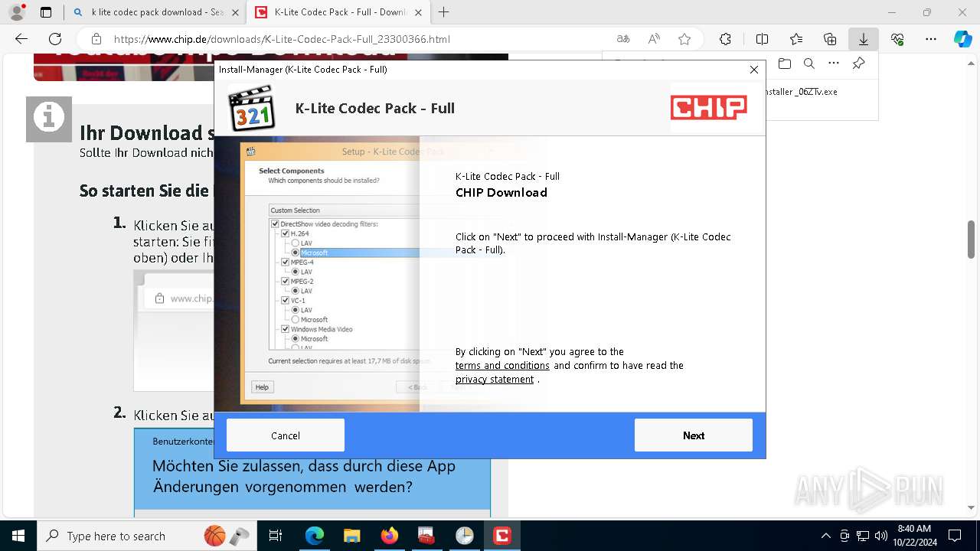Open Browser essentials icon
The image size is (980, 551).
897,39
